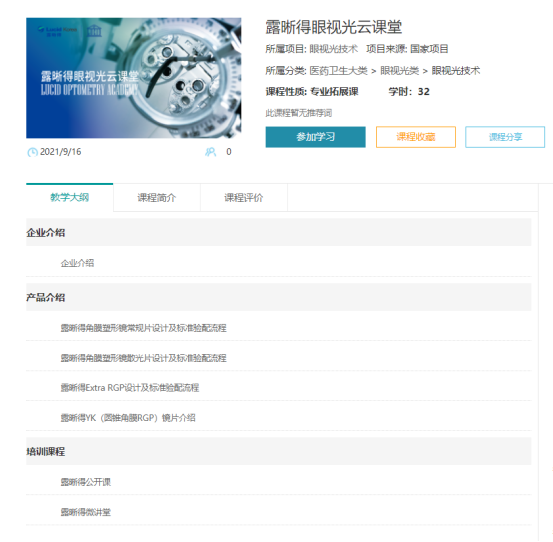Viewport: 553px width, 542px height.
Task: Switch to the 课程简介 tab
Action: pyautogui.click(x=157, y=197)
